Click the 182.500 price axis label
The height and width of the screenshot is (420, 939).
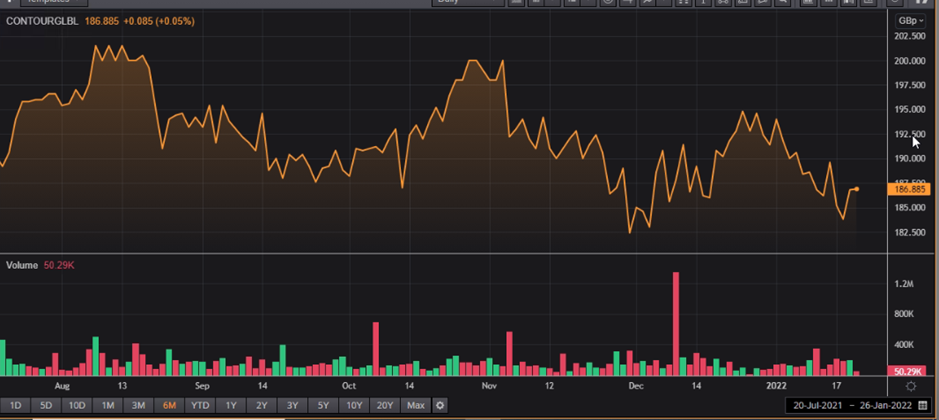tap(910, 232)
